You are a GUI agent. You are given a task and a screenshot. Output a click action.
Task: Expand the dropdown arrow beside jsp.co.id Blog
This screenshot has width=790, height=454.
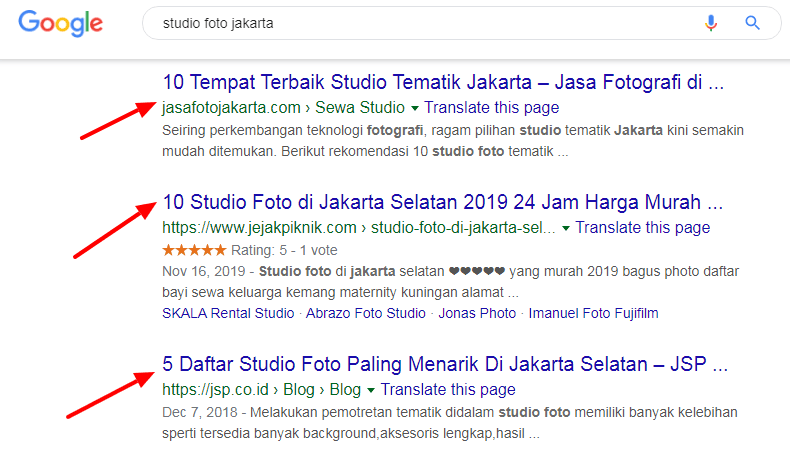(371, 389)
